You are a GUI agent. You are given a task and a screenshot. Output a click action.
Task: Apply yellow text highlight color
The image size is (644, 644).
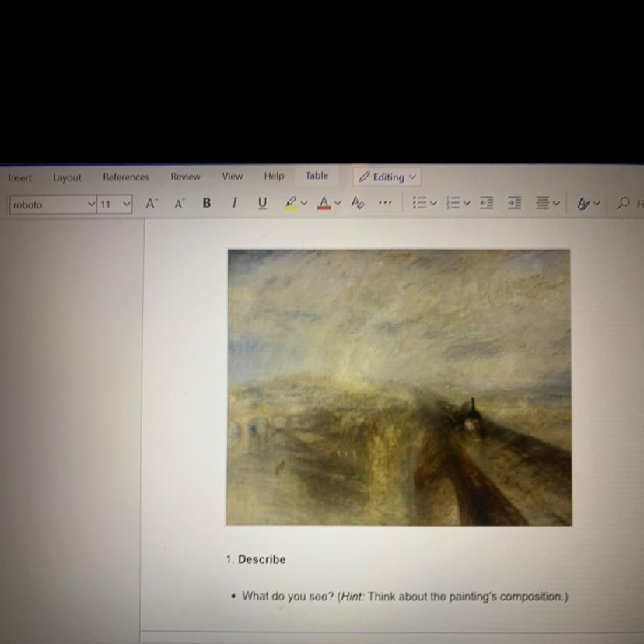tap(291, 202)
